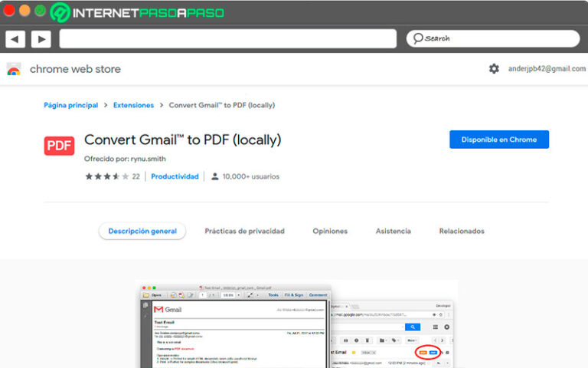Click the red PDF extension icon

pyautogui.click(x=59, y=146)
